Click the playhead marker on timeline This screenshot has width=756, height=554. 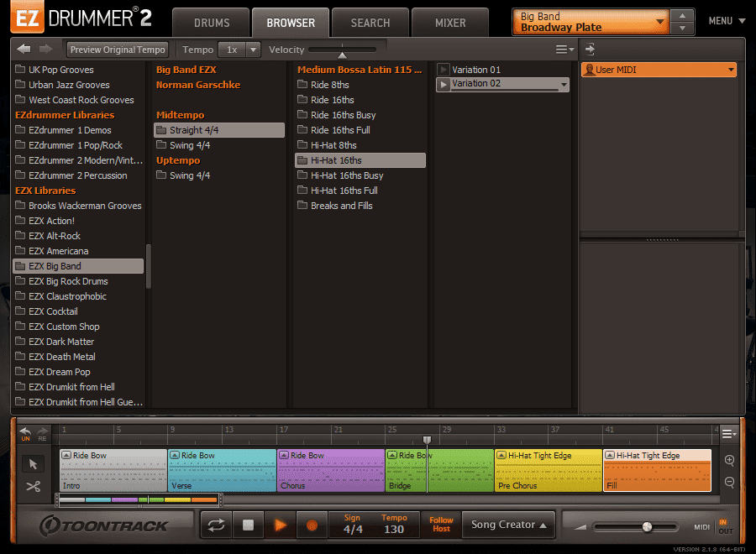tap(427, 440)
